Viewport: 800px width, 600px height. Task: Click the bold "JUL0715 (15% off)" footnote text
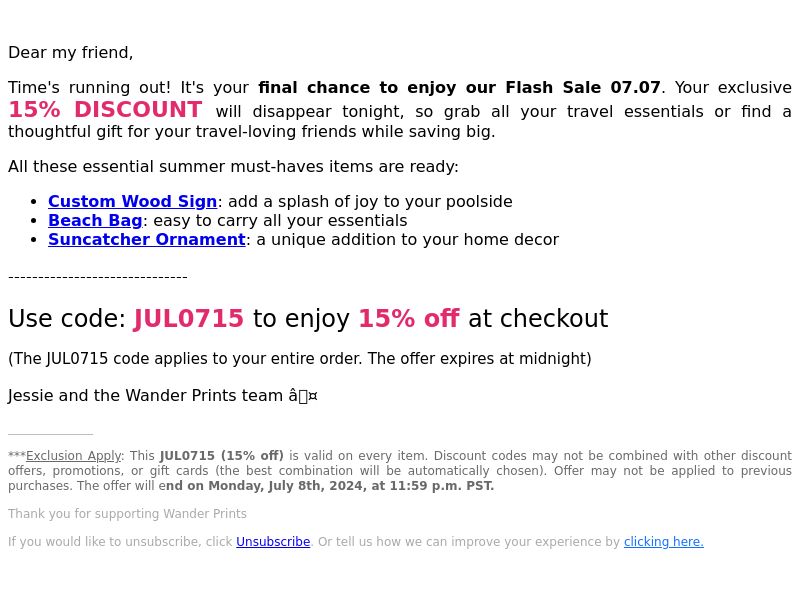tap(221, 456)
